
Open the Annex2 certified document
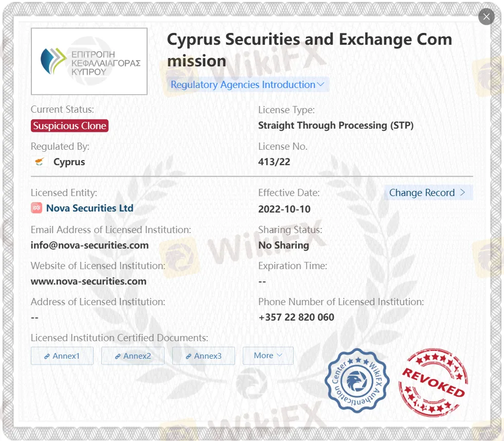tap(133, 356)
